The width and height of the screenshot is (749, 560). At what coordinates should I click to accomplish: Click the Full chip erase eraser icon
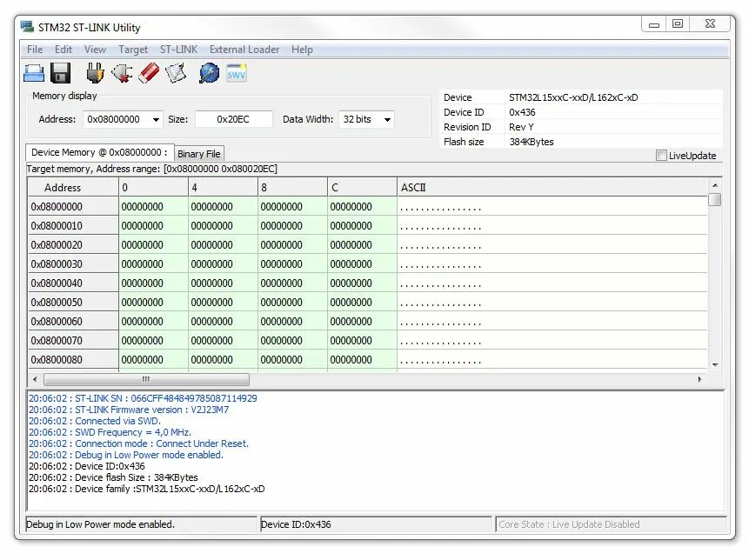[x=149, y=74]
